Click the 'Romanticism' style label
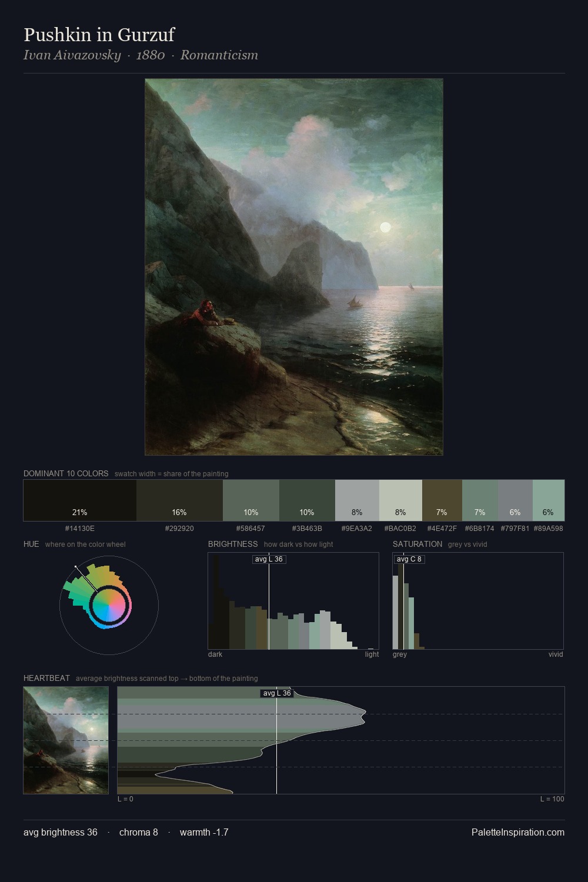 point(219,55)
